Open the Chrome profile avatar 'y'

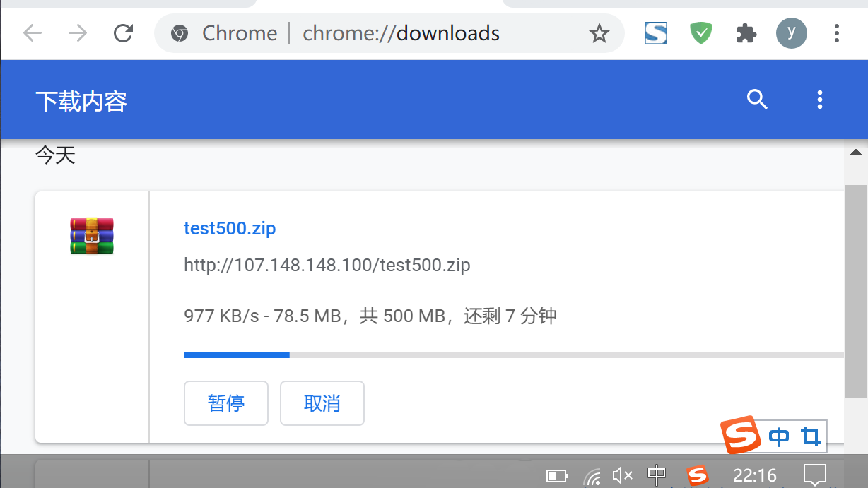click(x=792, y=33)
